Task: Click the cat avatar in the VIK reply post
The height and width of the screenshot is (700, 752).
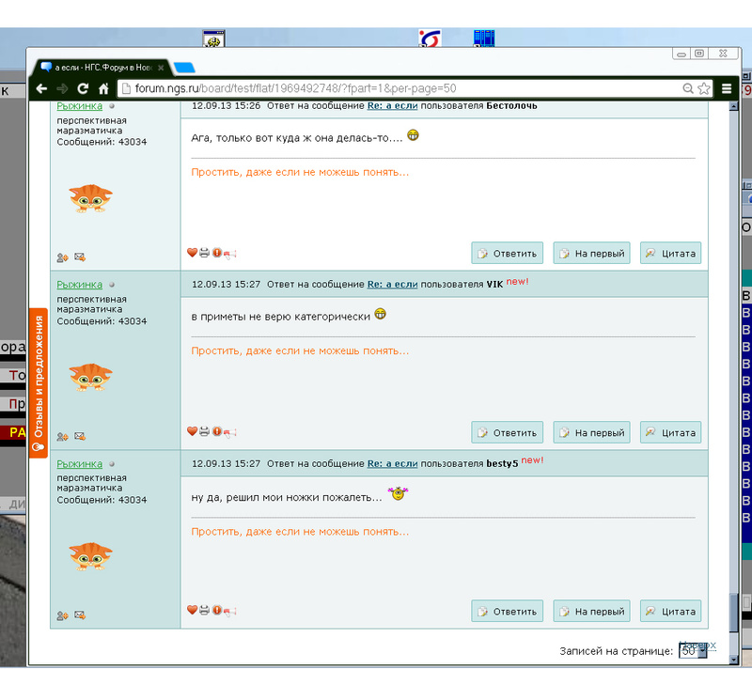Action: pyautogui.click(x=90, y=378)
